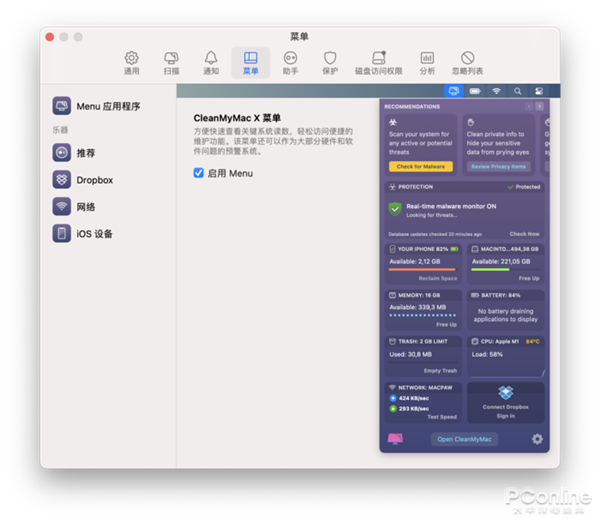Click the pink CleanMyMac logo icon

(395, 439)
